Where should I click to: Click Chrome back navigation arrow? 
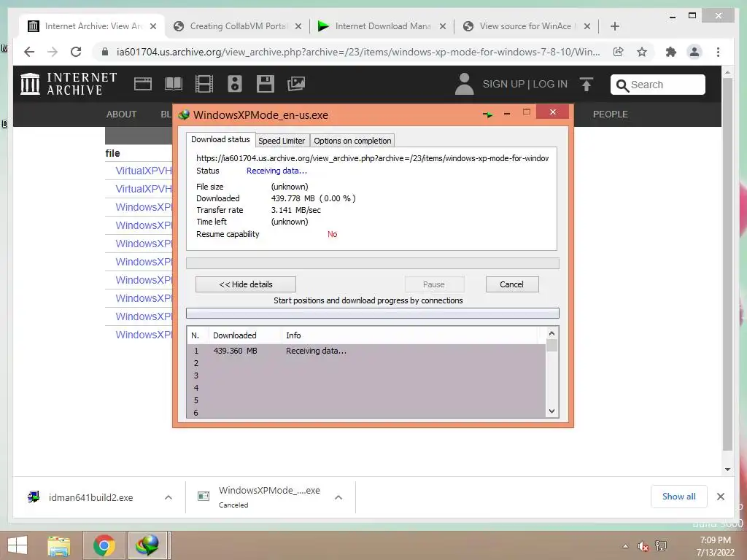[29, 52]
